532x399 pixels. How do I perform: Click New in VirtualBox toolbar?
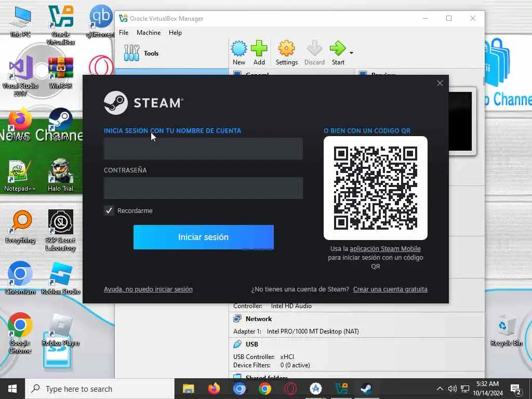(239, 52)
